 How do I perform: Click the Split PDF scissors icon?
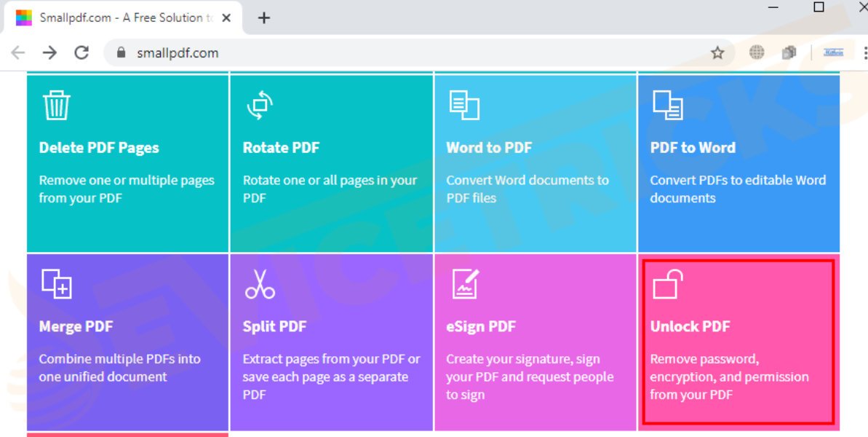[x=260, y=283]
